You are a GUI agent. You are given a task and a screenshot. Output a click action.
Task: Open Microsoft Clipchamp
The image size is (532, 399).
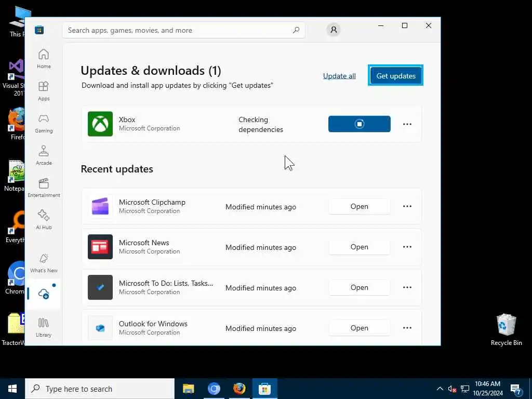pyautogui.click(x=360, y=206)
